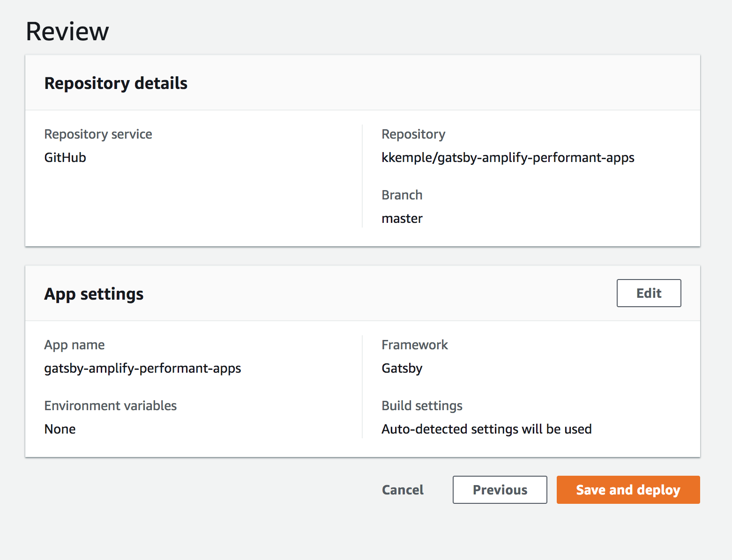Click the App name label
Screen dimensions: 732x560
coord(75,345)
